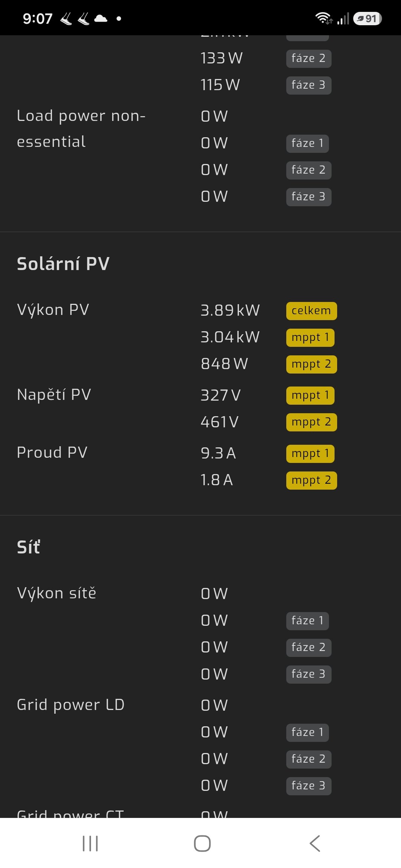Tap the fáze 2 badge beside 133 W
This screenshot has height=868, width=401.
[x=309, y=59]
